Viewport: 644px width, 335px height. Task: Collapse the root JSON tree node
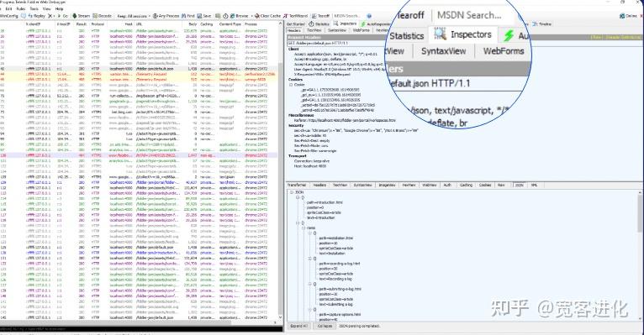tap(292, 192)
